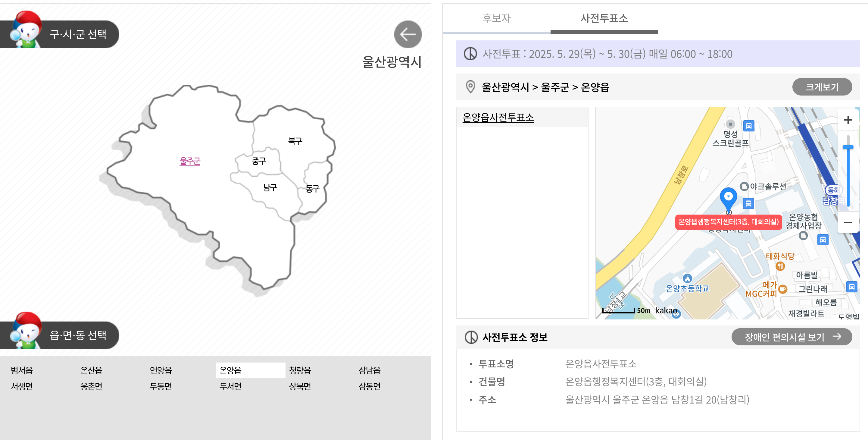Click the location pin icon beside 울산광역시 breadcrumb
Image resolution: width=868 pixels, height=440 pixels.
click(x=470, y=87)
